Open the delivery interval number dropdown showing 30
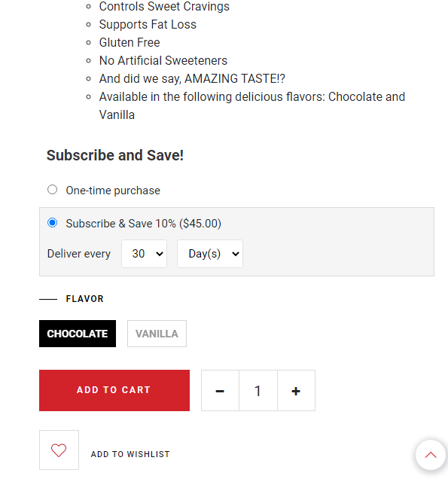 pyautogui.click(x=144, y=254)
